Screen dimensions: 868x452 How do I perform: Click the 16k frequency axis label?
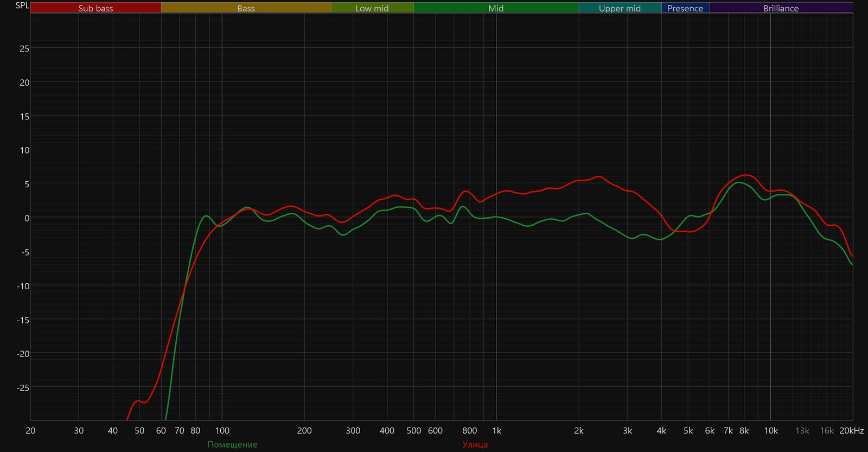click(827, 430)
